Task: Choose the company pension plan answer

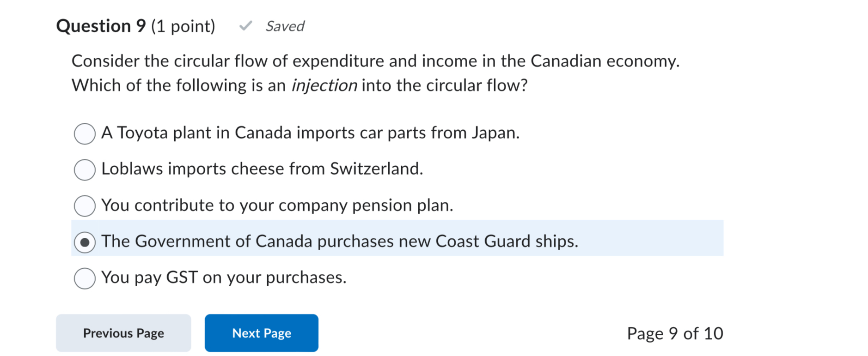Action: click(x=85, y=206)
